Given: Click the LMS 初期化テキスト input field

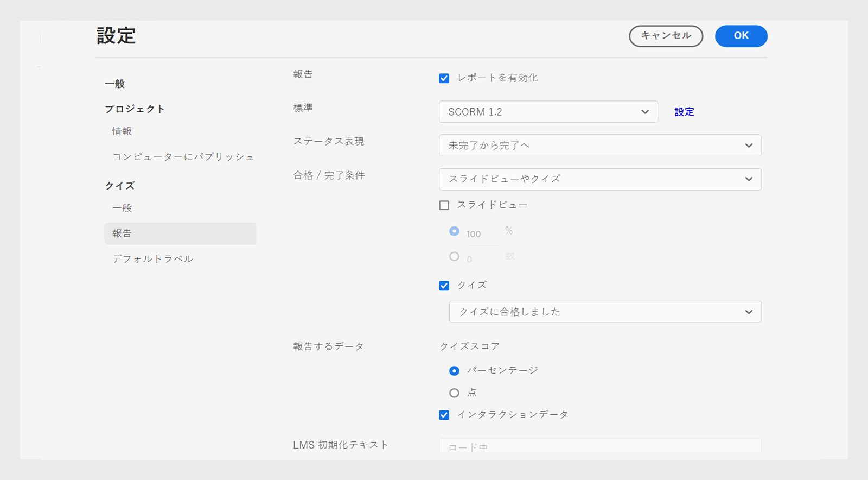Looking at the screenshot, I should pyautogui.click(x=600, y=446).
